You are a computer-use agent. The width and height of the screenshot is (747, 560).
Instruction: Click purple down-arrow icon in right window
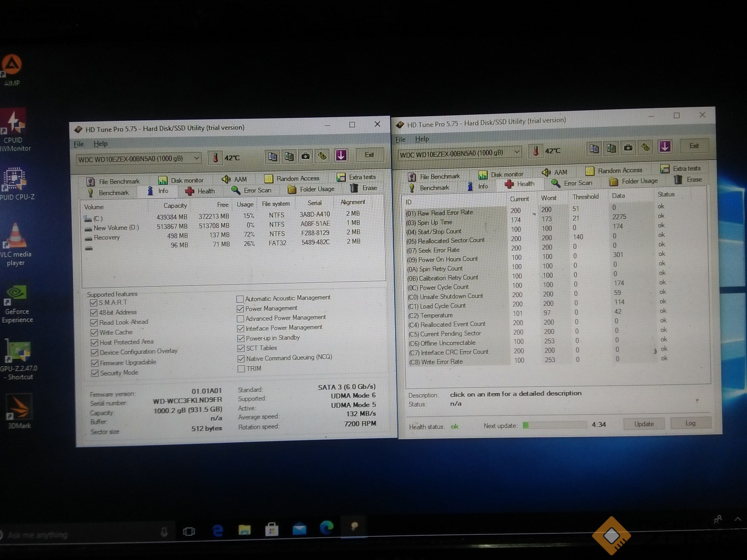pos(665,147)
